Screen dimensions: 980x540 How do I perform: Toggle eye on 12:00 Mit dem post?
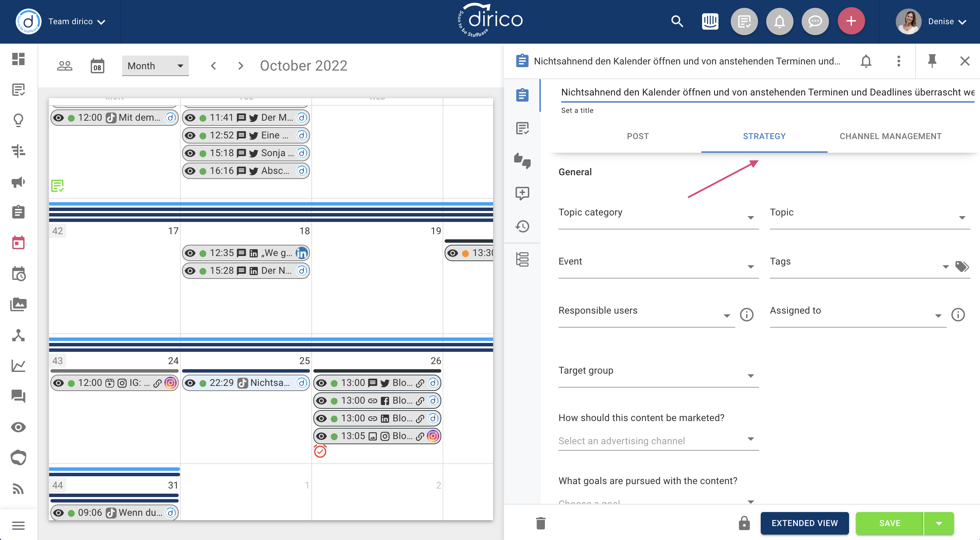59,118
